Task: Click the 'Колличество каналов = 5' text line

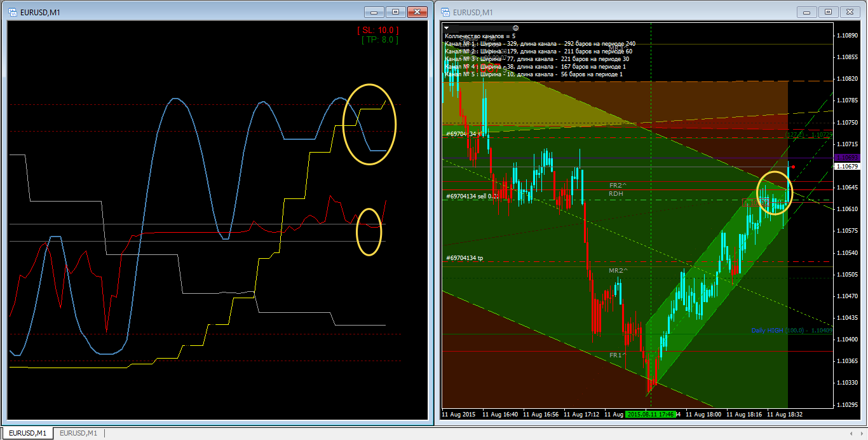Action: (x=480, y=36)
